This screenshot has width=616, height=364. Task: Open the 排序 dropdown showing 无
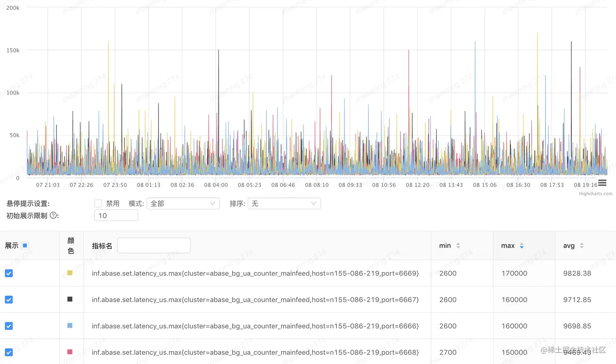tap(284, 204)
